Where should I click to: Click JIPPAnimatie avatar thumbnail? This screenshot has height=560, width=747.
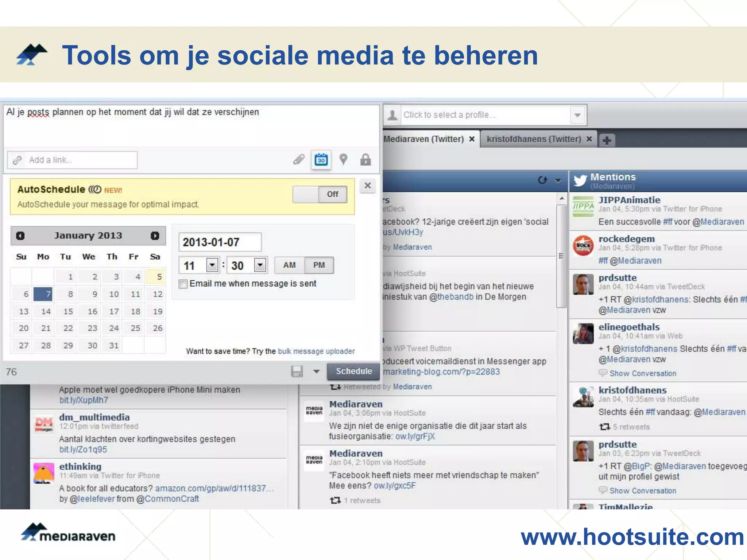(583, 206)
